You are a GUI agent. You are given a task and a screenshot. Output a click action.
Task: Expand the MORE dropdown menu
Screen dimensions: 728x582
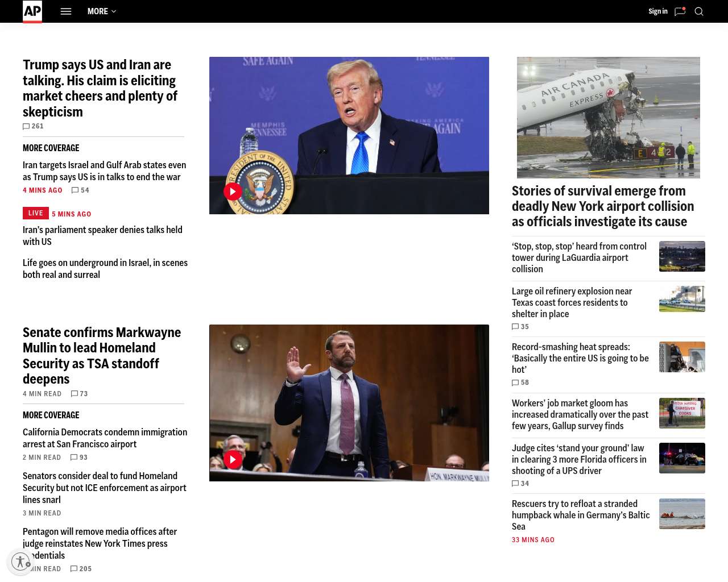click(x=102, y=11)
